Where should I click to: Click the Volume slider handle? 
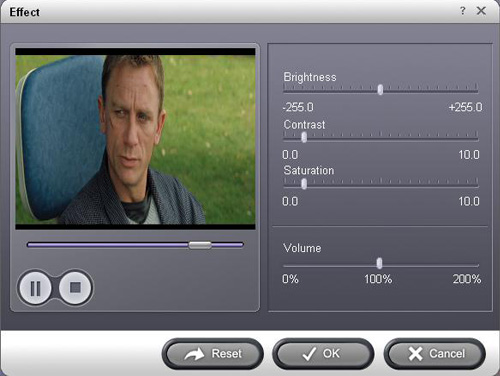[379, 263]
